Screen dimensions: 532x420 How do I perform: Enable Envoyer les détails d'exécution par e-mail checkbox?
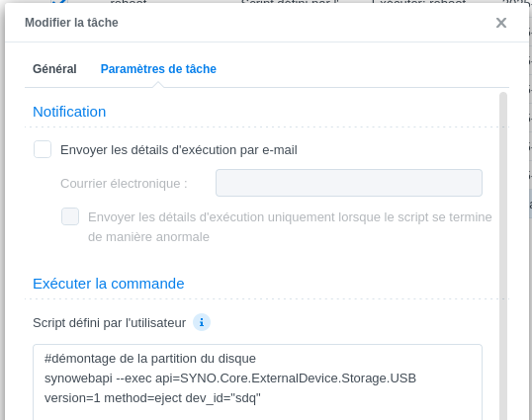[43, 149]
